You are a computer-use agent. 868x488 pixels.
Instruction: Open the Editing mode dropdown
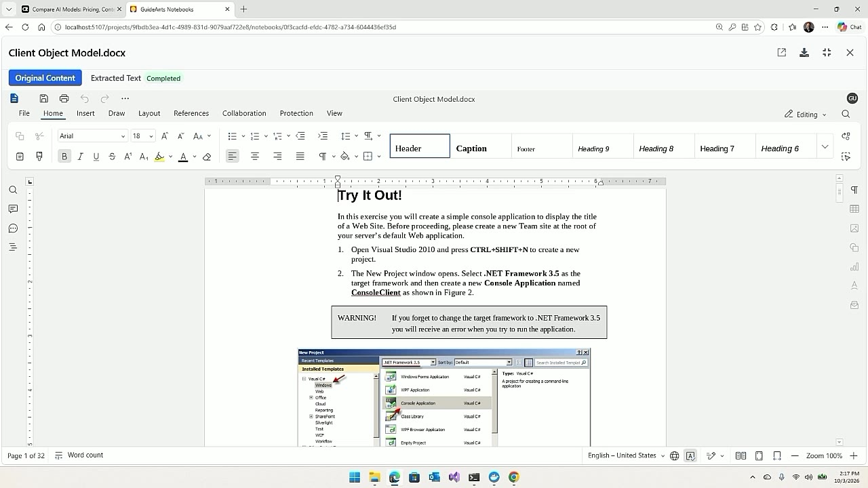coord(806,115)
